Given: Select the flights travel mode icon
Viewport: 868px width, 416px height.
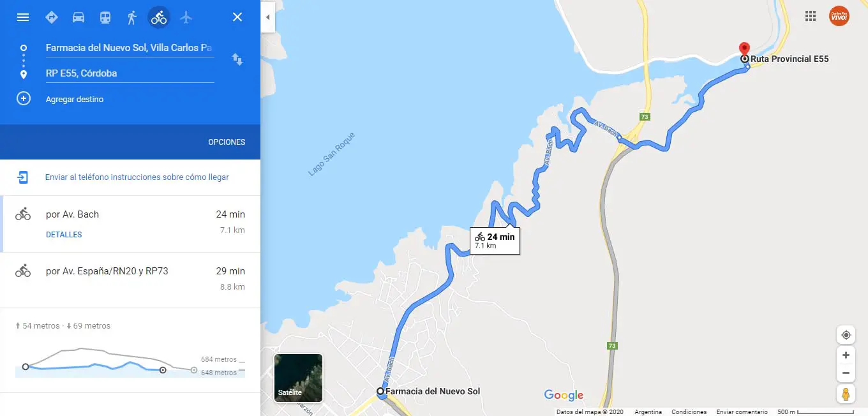Looking at the screenshot, I should pos(186,17).
